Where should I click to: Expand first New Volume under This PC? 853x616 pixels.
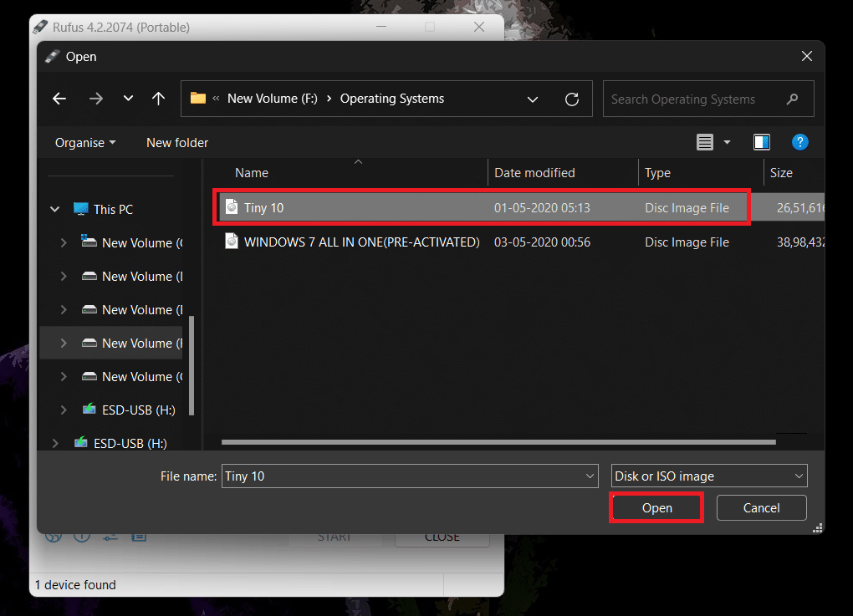click(x=64, y=243)
